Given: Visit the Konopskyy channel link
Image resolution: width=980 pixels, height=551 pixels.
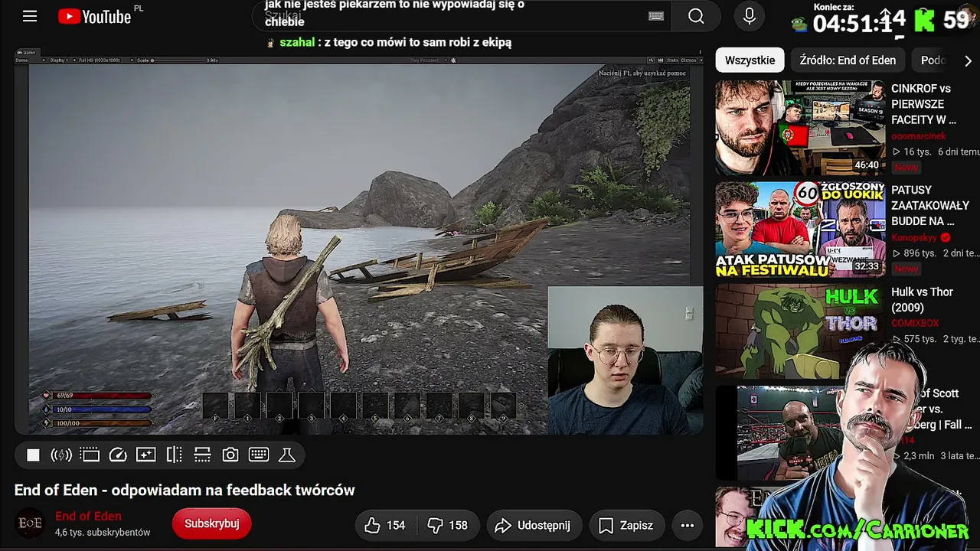Looking at the screenshot, I should click(914, 237).
